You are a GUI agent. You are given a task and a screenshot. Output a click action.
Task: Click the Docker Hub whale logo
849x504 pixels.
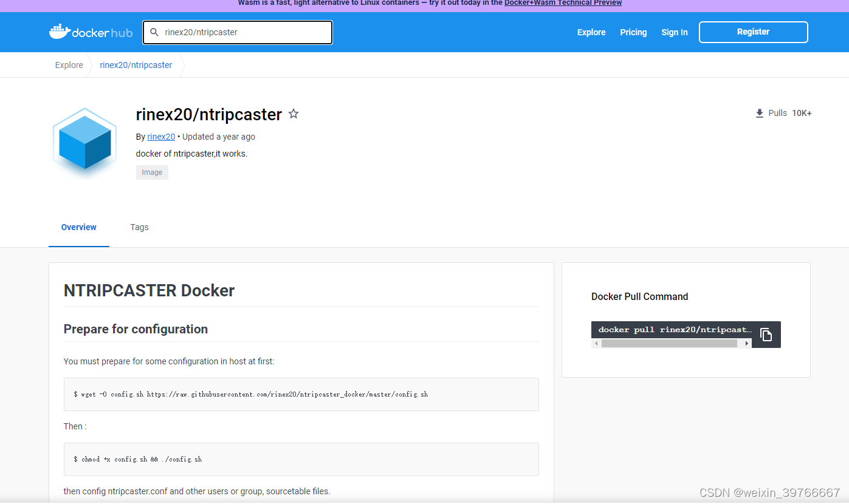tap(60, 32)
